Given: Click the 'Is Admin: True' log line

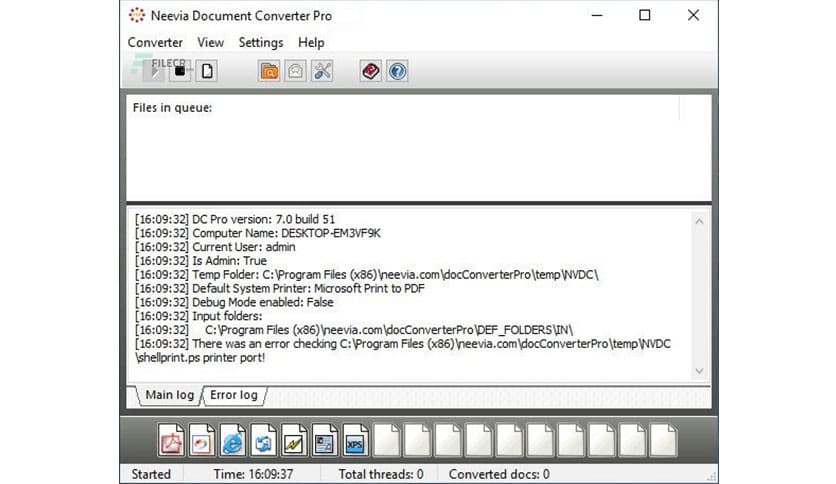Looking at the screenshot, I should [x=200, y=261].
